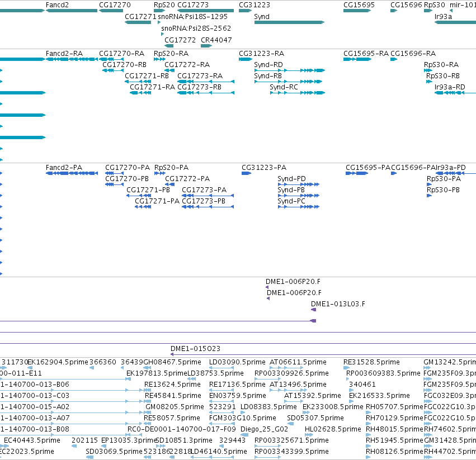Click the Diego_25_G02 EST label
The width and height of the screenshot is (476, 460).
[x=264, y=429]
